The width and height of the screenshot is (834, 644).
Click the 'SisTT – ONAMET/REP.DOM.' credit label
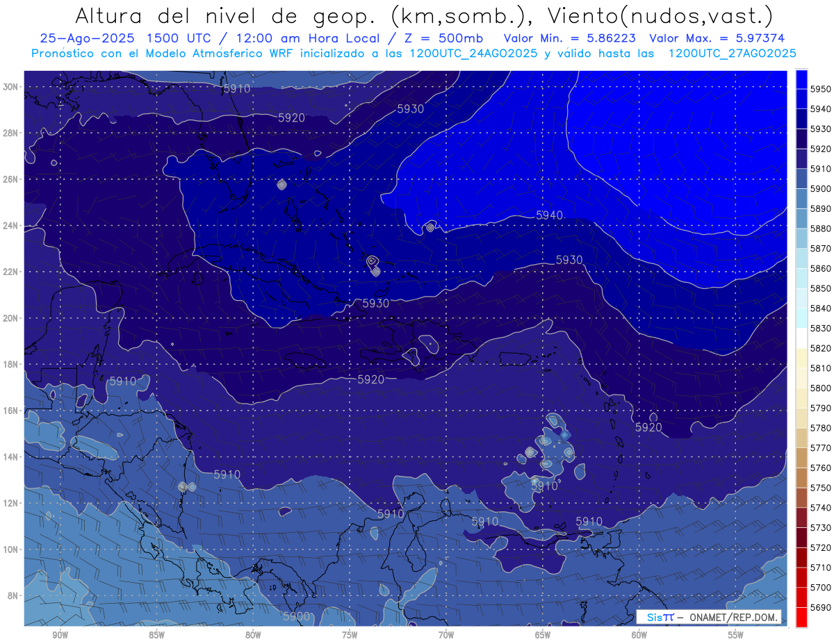708,617
